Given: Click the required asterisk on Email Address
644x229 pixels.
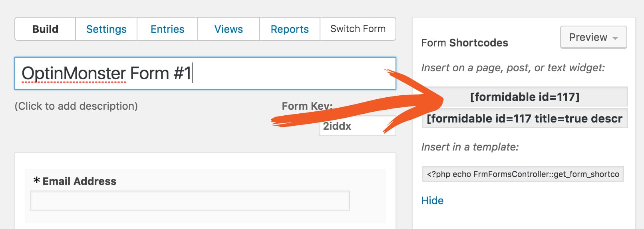Looking at the screenshot, I should (37, 181).
